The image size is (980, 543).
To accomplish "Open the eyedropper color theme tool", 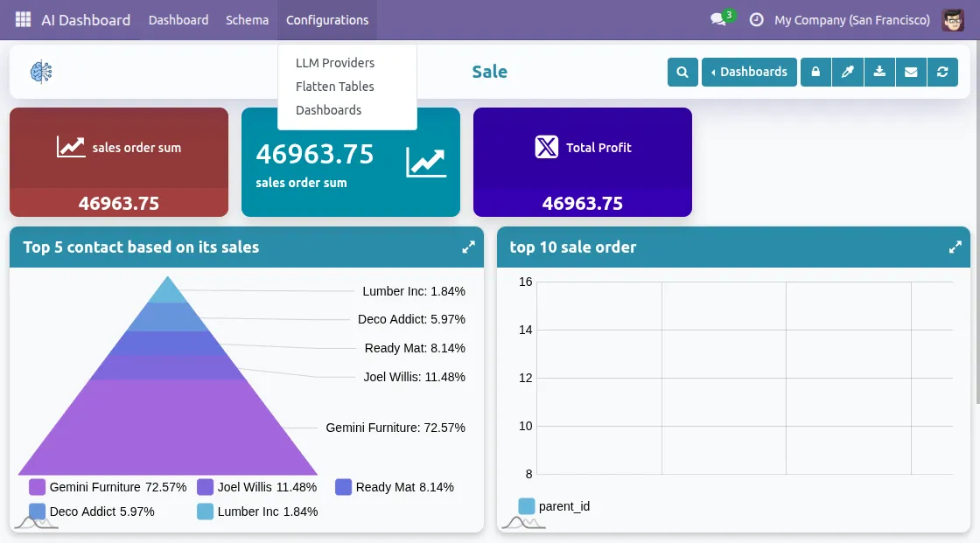I will coord(847,72).
